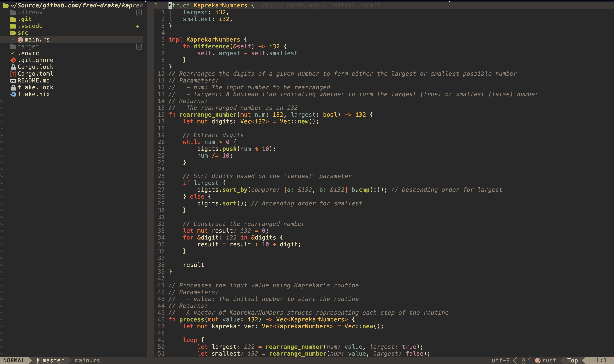Click the NORMAL mode indicator
Image resolution: width=614 pixels, height=364 pixels.
coord(14,360)
